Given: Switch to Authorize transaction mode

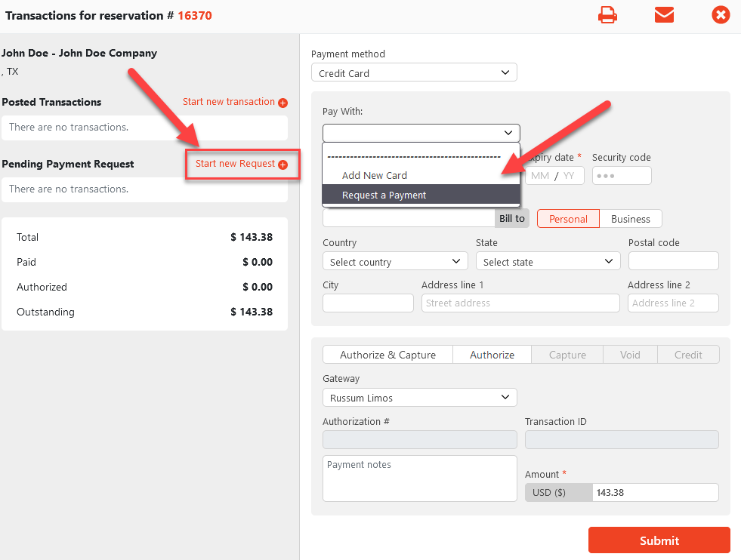Looking at the screenshot, I should coord(492,355).
